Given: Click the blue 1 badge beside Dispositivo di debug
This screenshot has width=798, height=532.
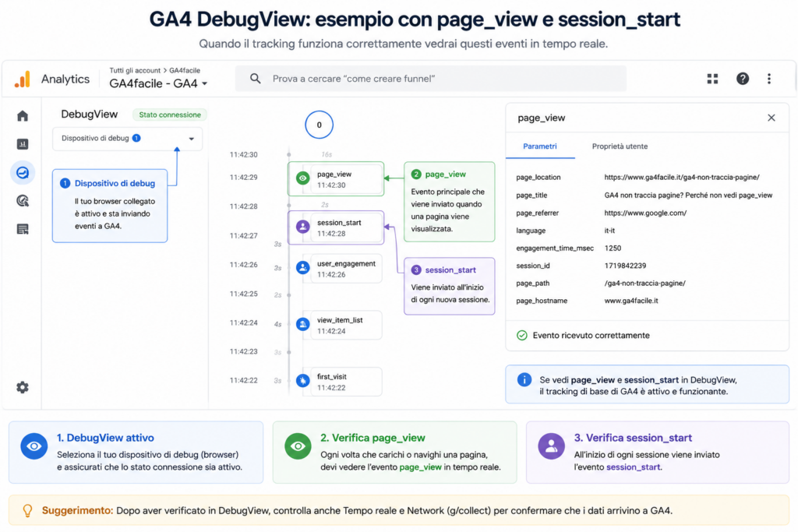Looking at the screenshot, I should pos(136,138).
